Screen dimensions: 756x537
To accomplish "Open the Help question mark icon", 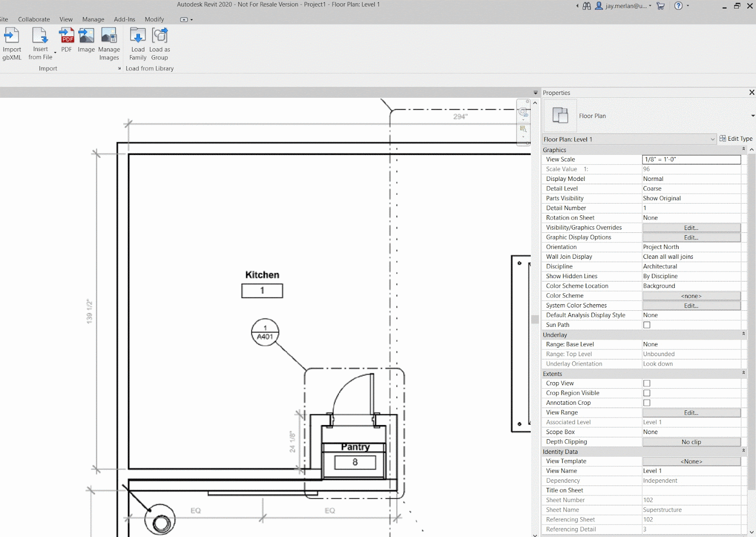I will pos(679,6).
